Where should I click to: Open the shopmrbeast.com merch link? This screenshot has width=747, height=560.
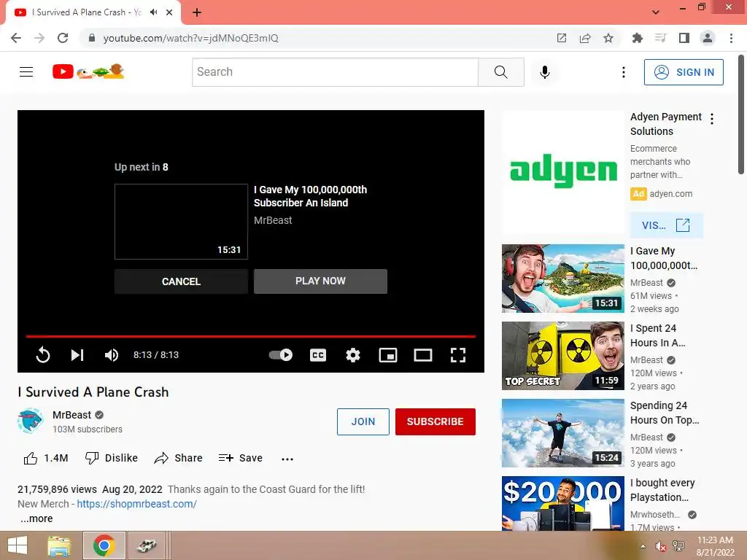tap(136, 504)
